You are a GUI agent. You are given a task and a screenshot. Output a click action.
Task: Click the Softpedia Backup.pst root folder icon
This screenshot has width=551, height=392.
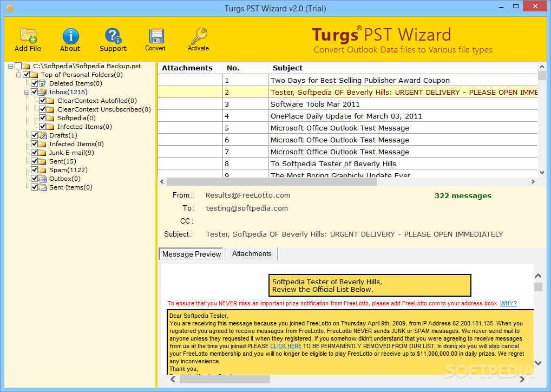(x=25, y=66)
